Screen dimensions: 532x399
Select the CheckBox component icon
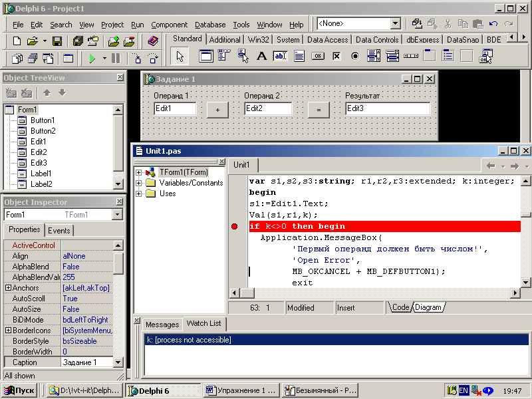pyautogui.click(x=336, y=56)
